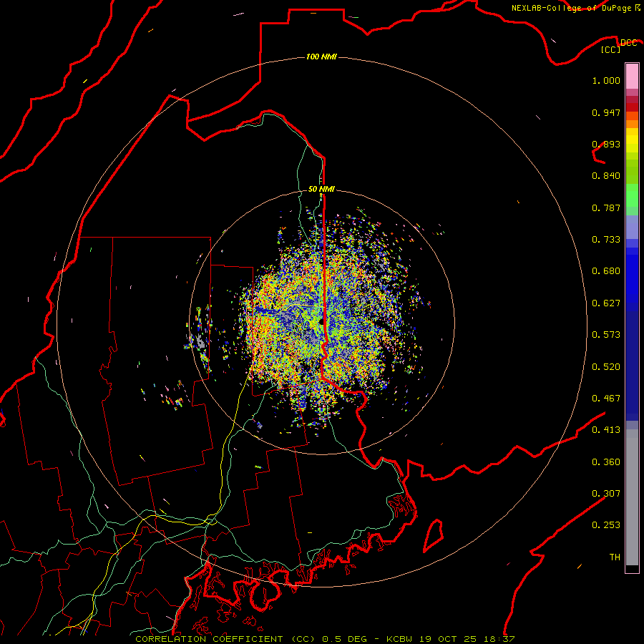Viewport: 644px width, 644px height.
Task: Click the 50 NMI range ring label
Action: tap(321, 189)
